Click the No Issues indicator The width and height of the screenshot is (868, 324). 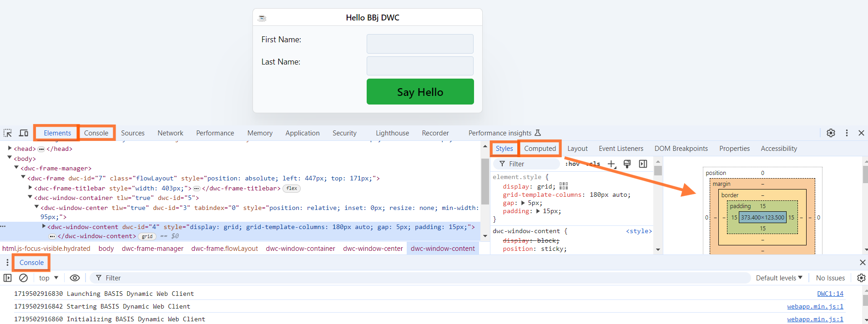[x=830, y=278]
